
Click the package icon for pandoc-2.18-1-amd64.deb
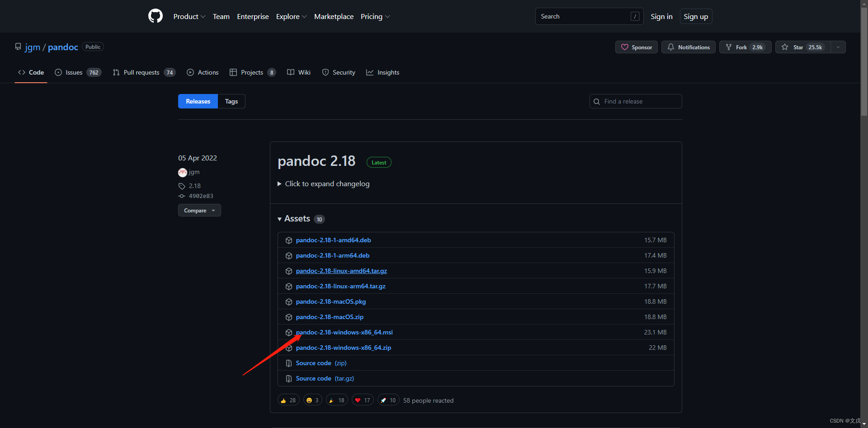click(289, 240)
